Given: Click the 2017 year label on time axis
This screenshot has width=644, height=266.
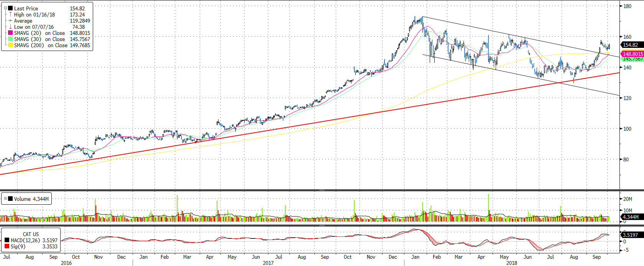Looking at the screenshot, I should (x=268, y=263).
